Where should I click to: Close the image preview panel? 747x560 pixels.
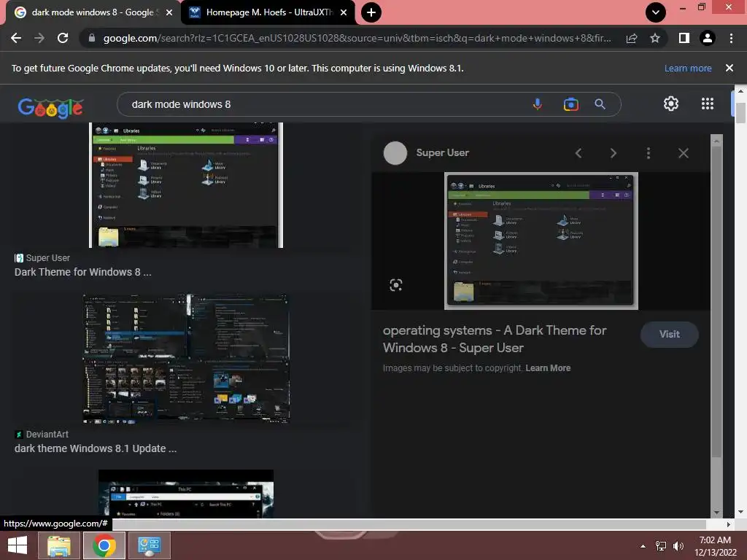[683, 153]
